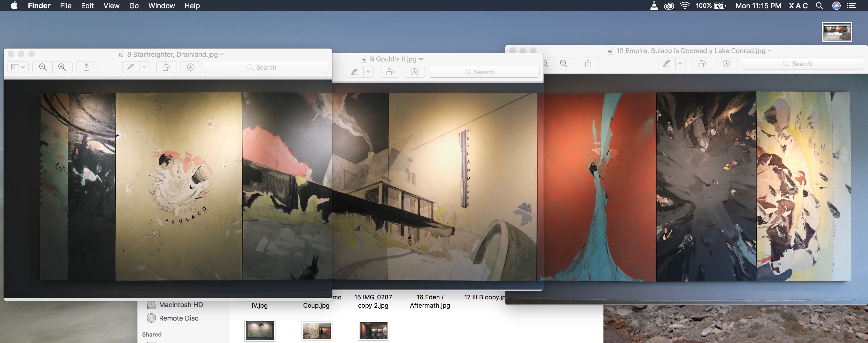Click the Starfreighter document proxy icon
Viewport: 868px width, 343px height.
coord(121,54)
